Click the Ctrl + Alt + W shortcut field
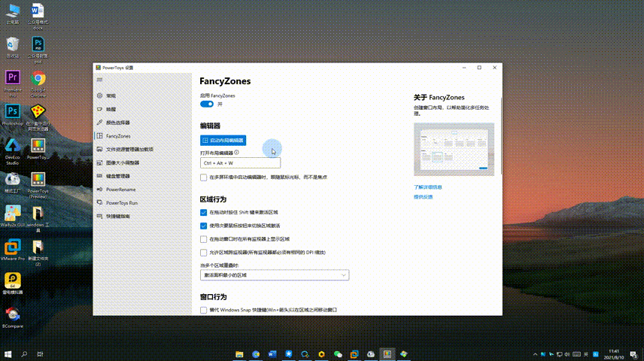This screenshot has height=361, width=644. [240, 163]
